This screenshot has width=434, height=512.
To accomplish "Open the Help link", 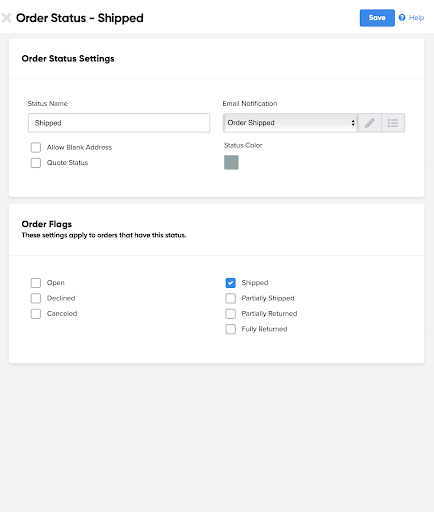I will click(416, 18).
